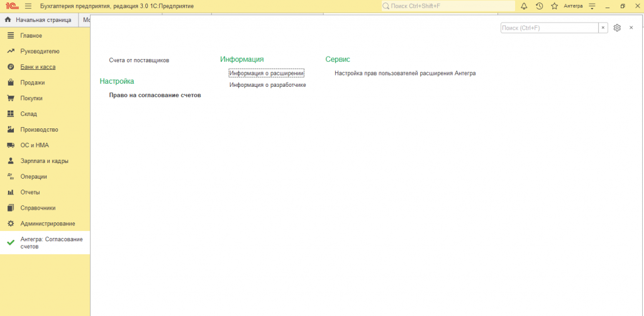
Task: Clear the panel search with x button
Action: point(603,28)
